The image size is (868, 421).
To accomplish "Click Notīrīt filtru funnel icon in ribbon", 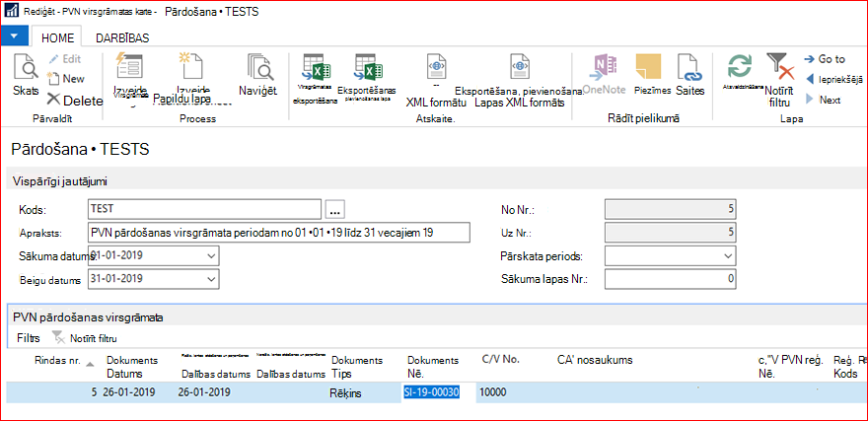I will coord(780,66).
